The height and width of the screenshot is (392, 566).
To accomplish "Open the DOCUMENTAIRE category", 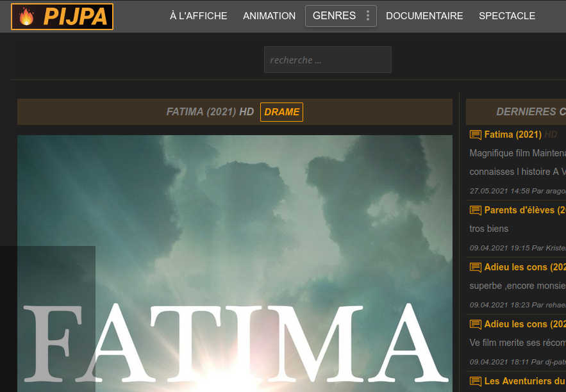I will (424, 16).
